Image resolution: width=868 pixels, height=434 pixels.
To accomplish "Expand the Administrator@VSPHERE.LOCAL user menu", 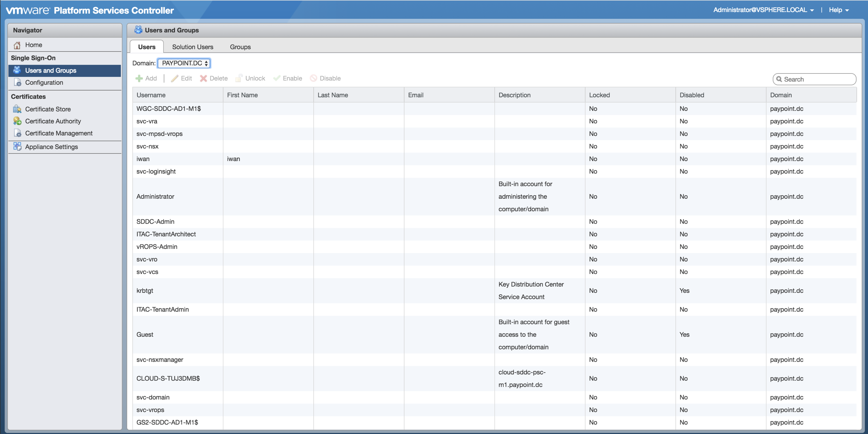I will pos(763,10).
